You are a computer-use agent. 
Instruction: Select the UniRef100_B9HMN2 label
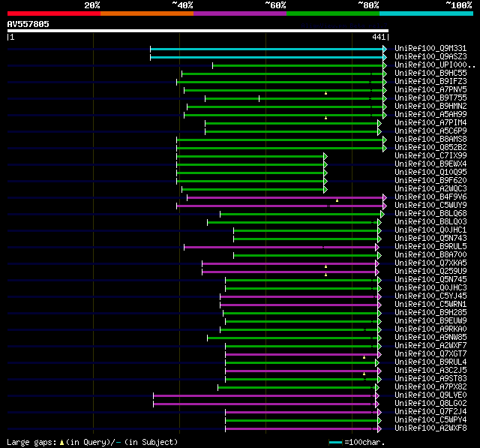(430, 107)
